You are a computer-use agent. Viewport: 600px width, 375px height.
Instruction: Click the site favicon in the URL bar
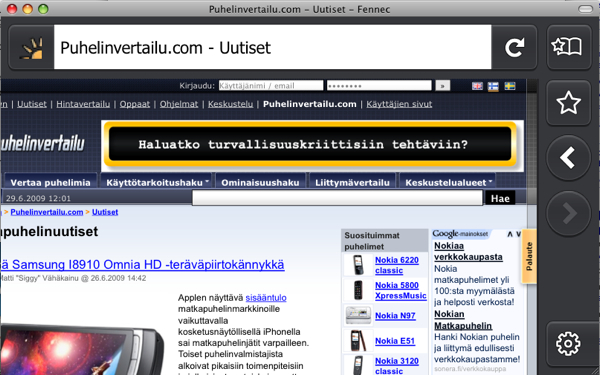[x=32, y=48]
